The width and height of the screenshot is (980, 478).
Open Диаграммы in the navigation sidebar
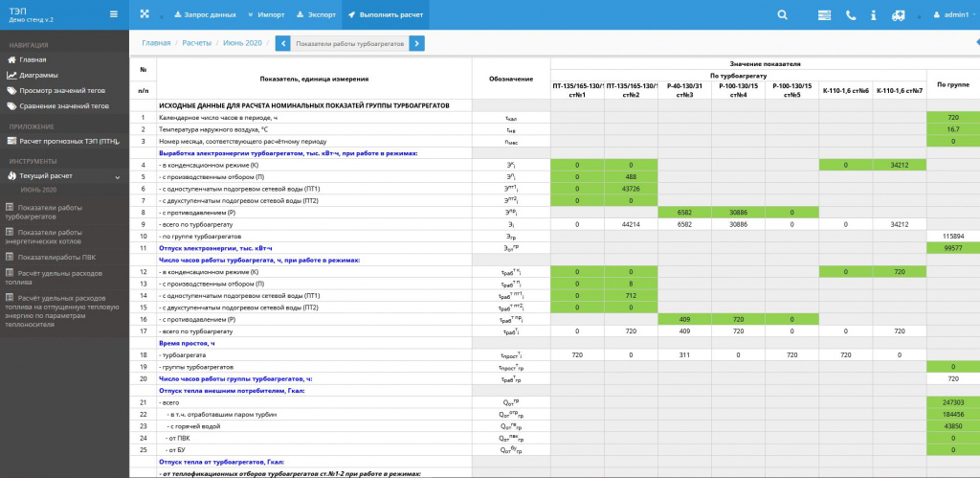[38, 75]
